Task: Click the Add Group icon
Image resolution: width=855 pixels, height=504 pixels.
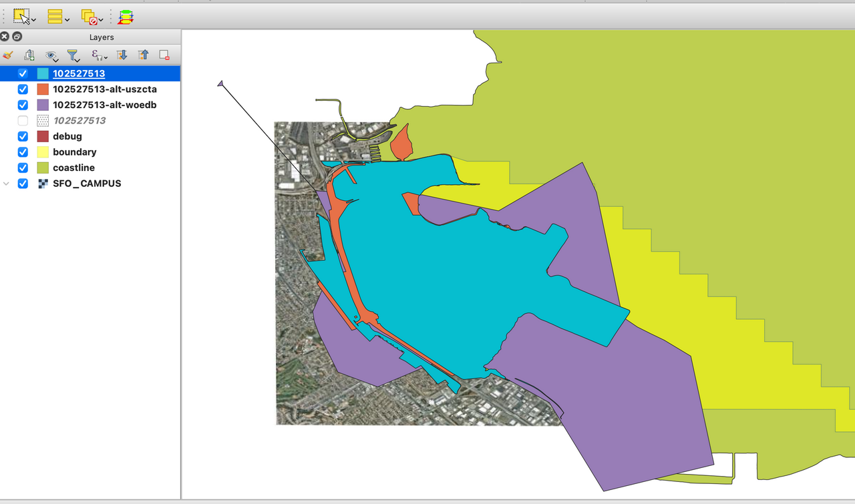Action: (x=29, y=55)
